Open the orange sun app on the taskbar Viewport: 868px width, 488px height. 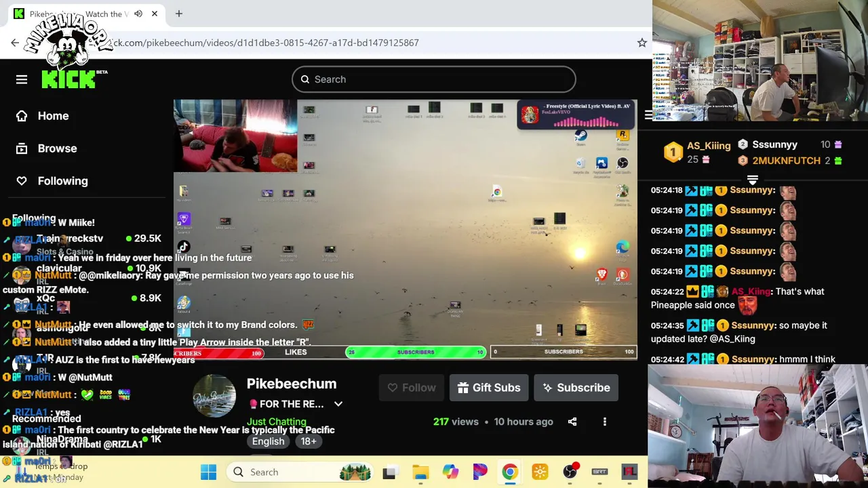pos(540,472)
